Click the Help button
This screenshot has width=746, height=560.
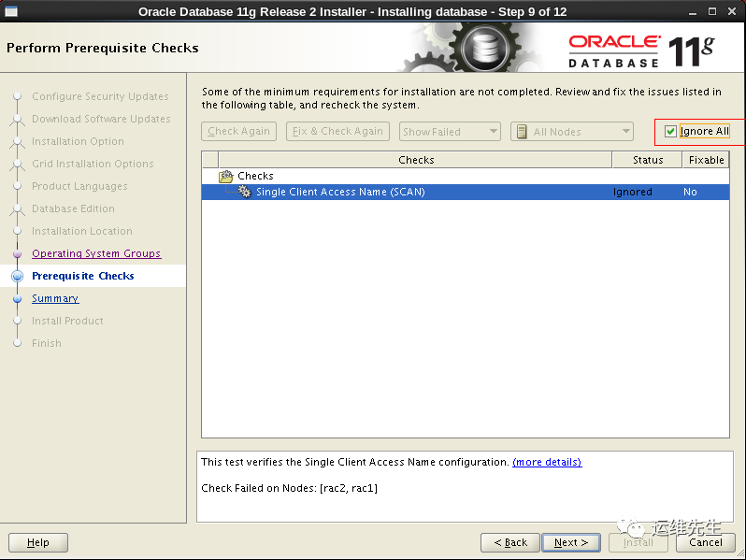coord(38,542)
